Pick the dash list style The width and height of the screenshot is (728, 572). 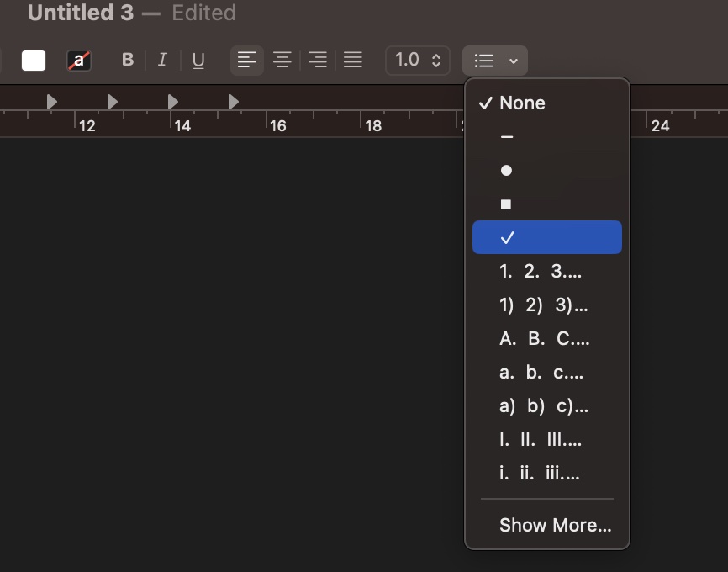(546, 136)
